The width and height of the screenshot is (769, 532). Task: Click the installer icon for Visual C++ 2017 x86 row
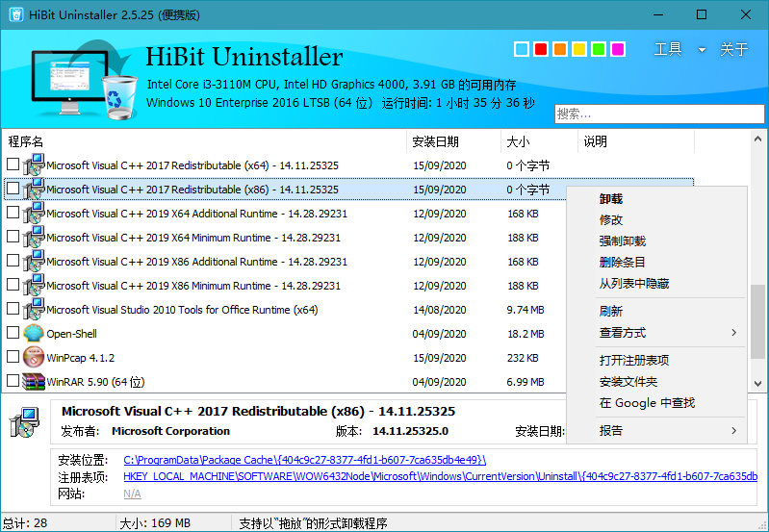tap(34, 189)
